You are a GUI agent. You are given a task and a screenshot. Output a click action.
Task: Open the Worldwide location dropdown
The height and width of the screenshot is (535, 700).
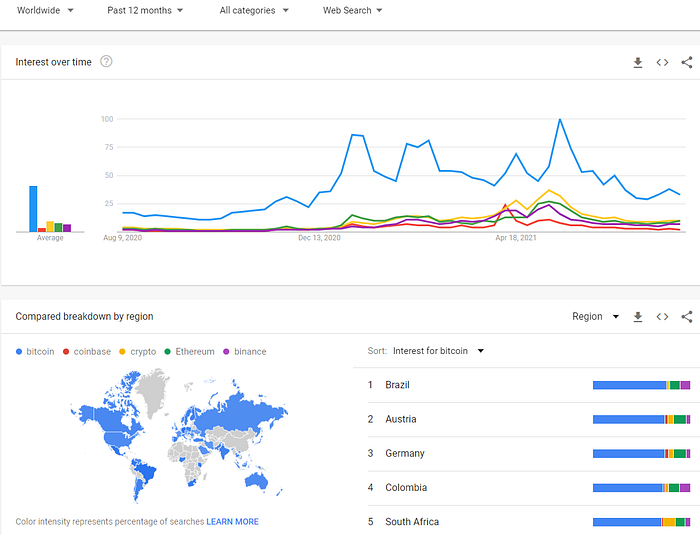(x=45, y=10)
